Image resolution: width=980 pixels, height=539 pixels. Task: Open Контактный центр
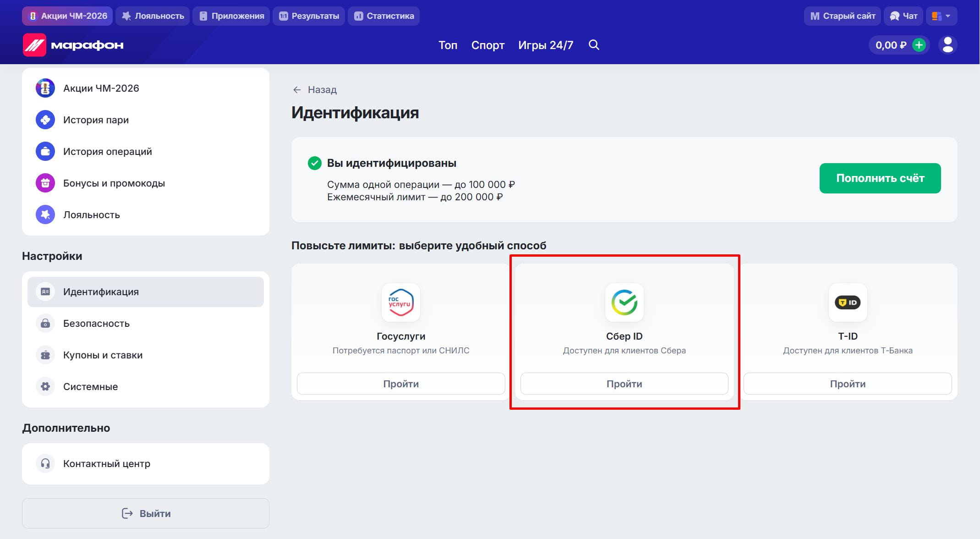point(146,463)
